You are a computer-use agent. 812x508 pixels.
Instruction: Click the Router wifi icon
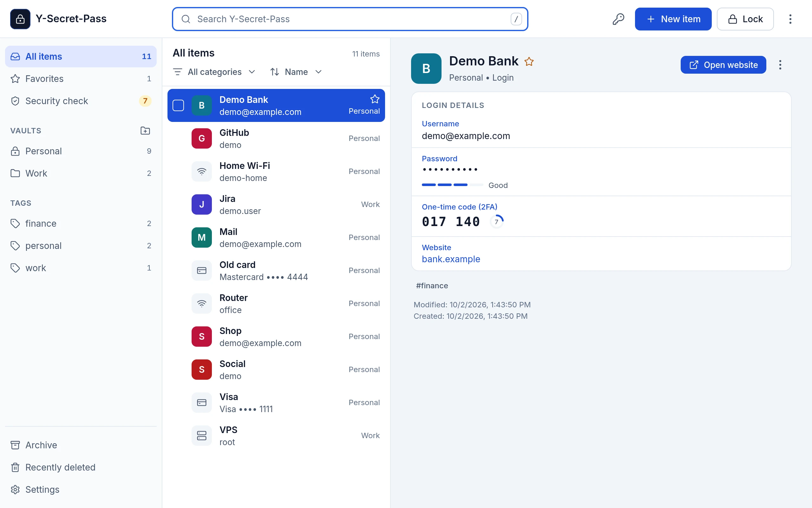pos(202,304)
